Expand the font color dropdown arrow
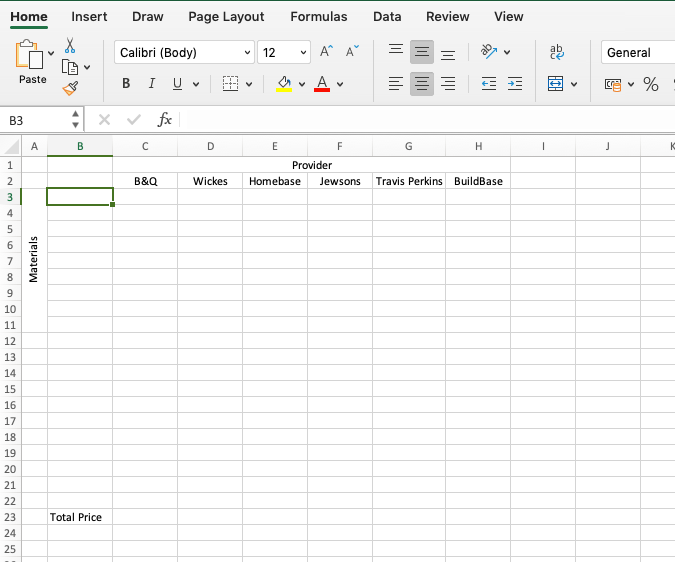 340,84
